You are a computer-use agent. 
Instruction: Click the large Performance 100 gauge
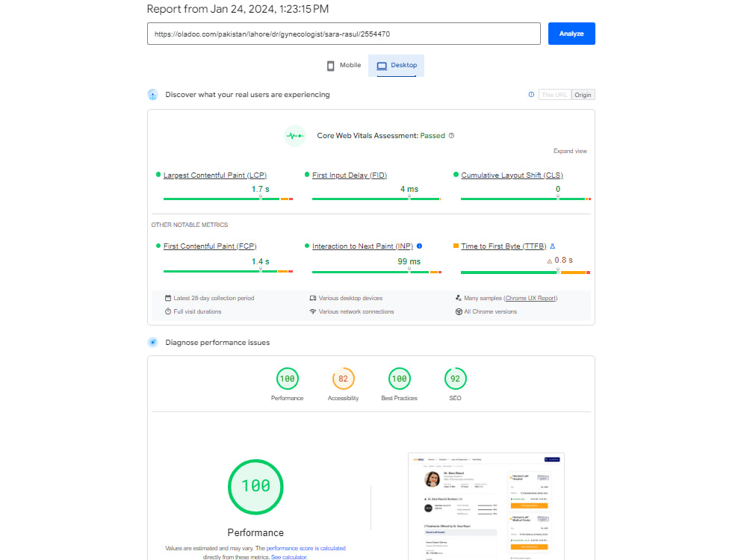(255, 487)
